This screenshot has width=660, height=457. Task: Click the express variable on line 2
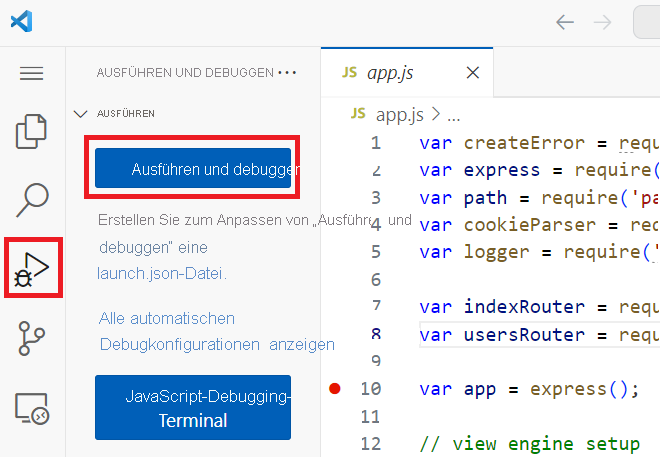tap(502, 170)
